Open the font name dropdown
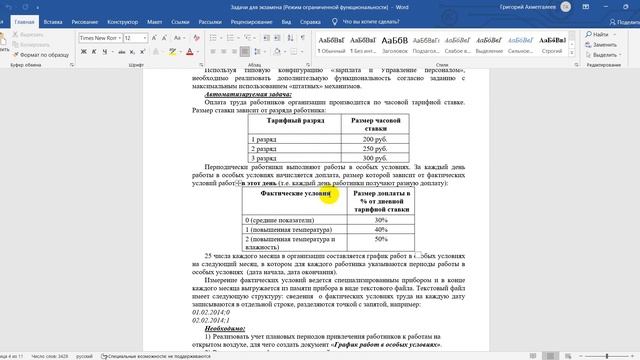Viewport: 640px width, 360px height. coord(120,38)
